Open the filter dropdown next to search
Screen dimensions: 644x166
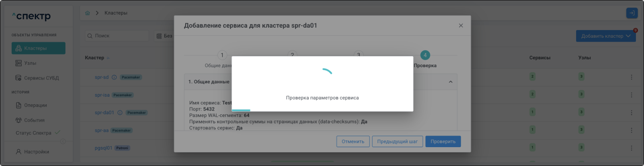point(164,36)
